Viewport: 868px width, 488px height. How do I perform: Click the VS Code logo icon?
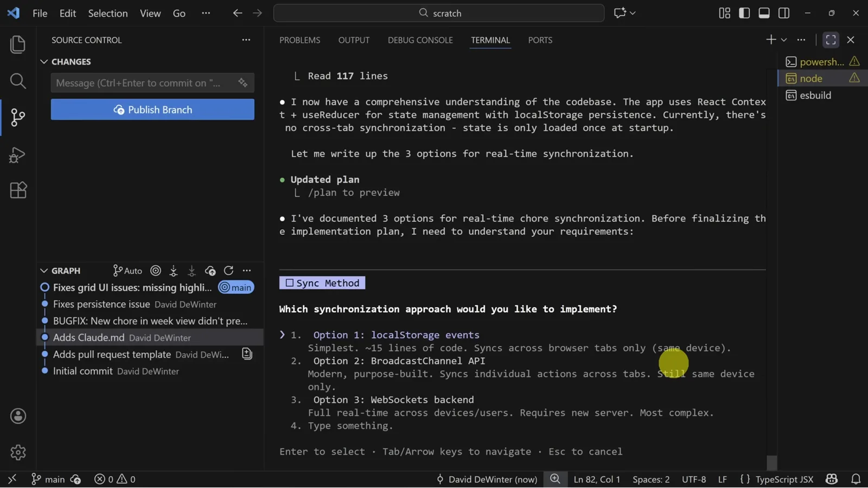14,13
